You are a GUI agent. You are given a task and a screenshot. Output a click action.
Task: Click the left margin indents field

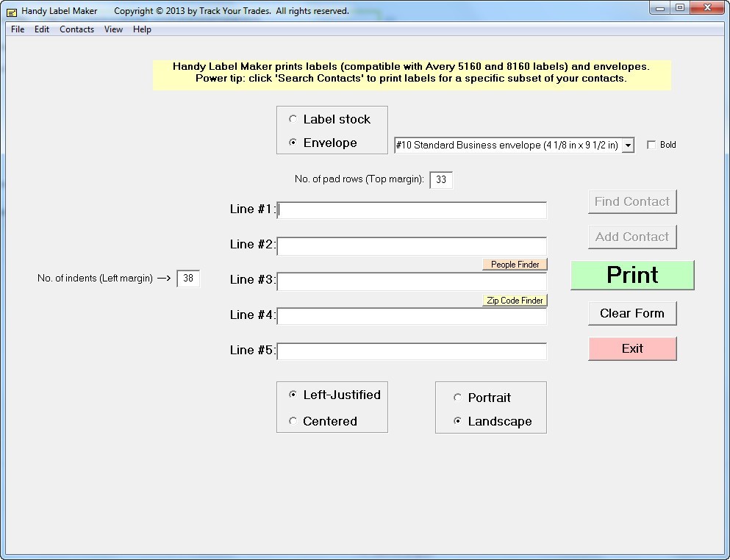pos(187,279)
